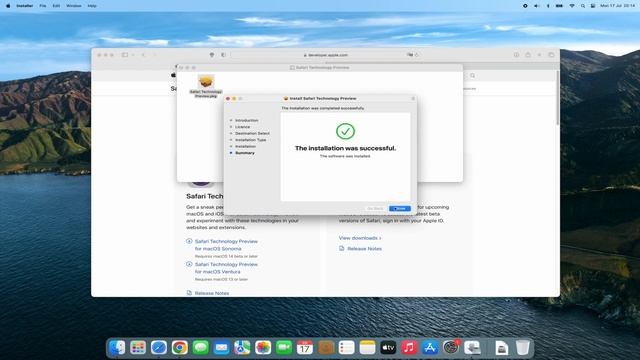Select the Destination Select step
The height and width of the screenshot is (360, 640).
coord(252,133)
